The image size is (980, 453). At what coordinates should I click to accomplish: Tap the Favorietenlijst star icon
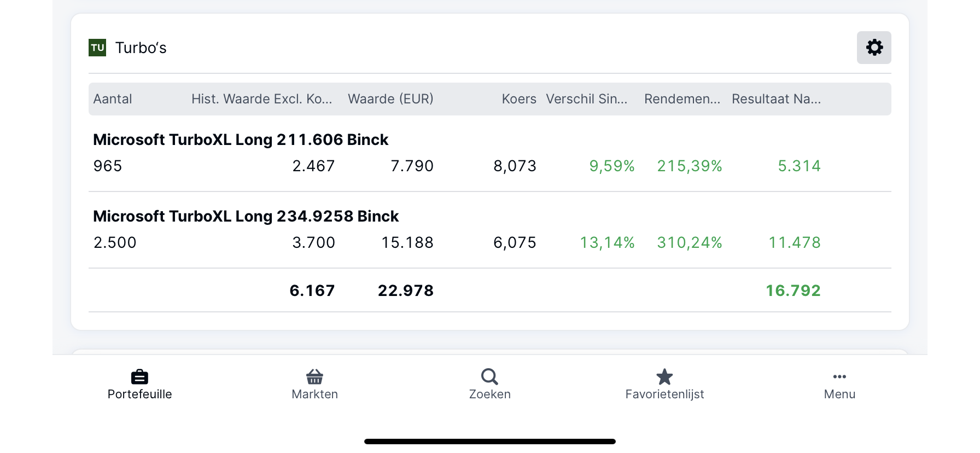point(664,377)
